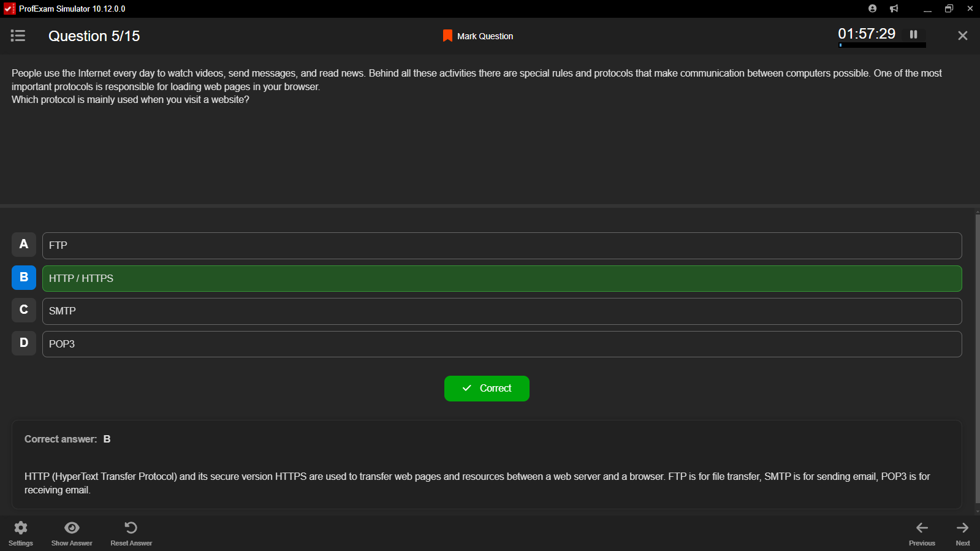Select answer letter B
Image resolution: width=980 pixels, height=551 pixels.
tap(24, 278)
